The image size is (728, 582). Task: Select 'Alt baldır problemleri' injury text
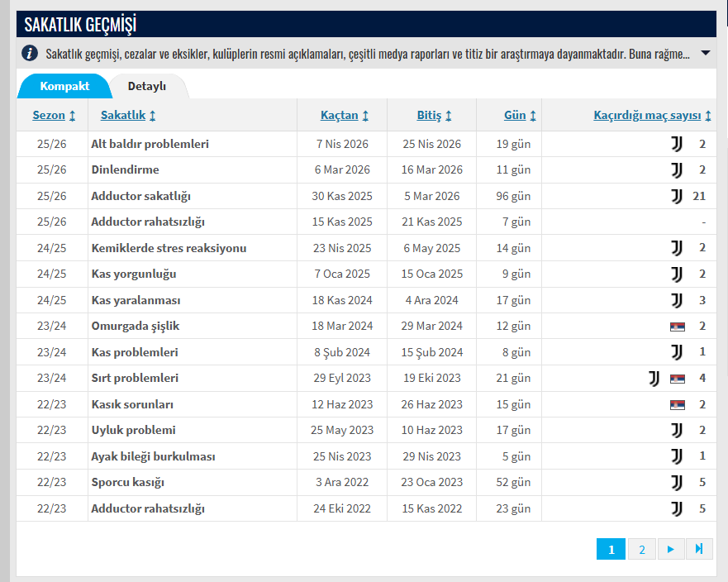coord(150,144)
